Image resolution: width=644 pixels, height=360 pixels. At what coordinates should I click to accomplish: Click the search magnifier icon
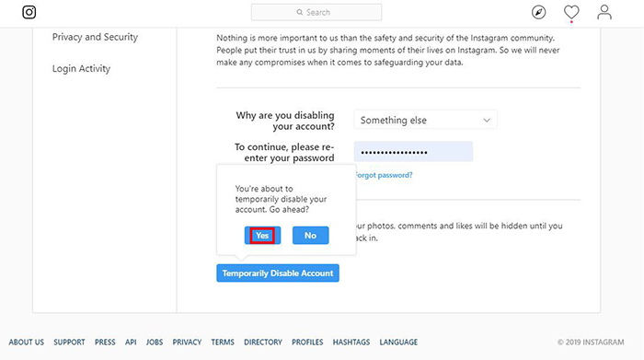pos(300,12)
